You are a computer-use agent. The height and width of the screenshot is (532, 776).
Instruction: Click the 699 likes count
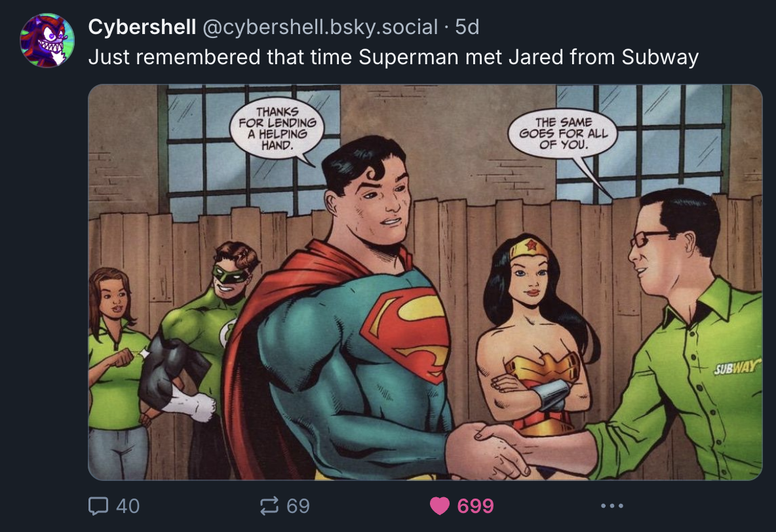[x=476, y=506]
